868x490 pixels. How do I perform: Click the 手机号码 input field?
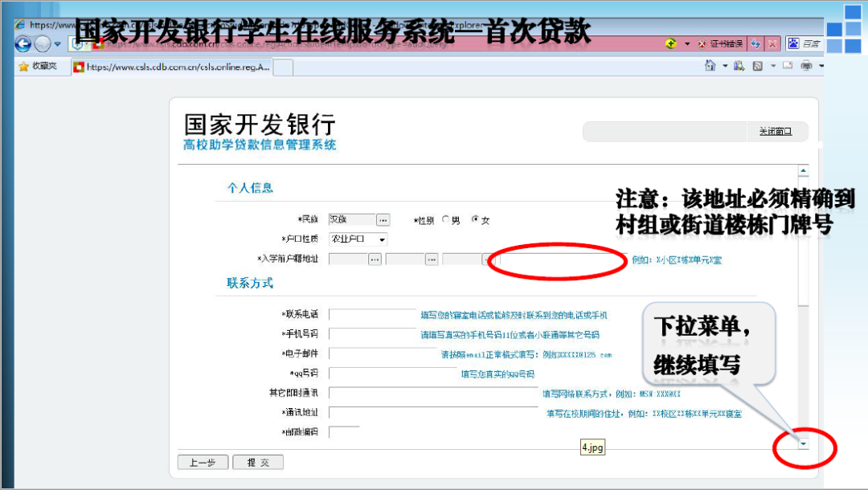(372, 334)
